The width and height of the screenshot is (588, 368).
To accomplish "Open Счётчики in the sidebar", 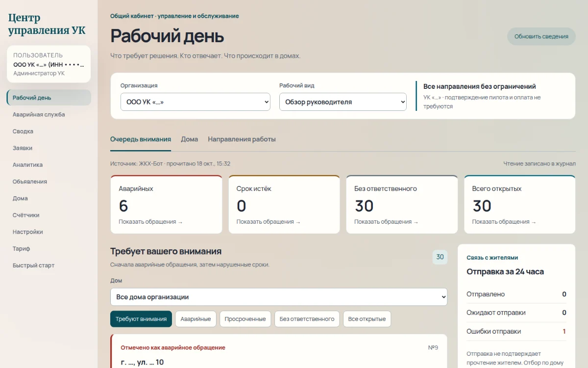I will click(49, 215).
